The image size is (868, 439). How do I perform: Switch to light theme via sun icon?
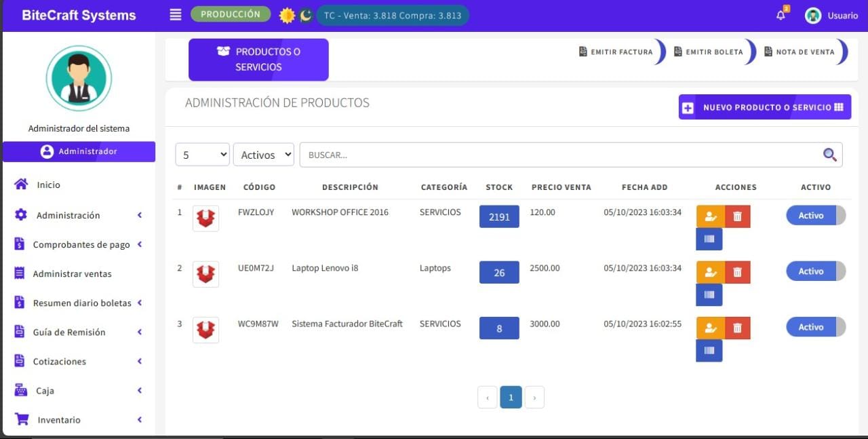287,14
